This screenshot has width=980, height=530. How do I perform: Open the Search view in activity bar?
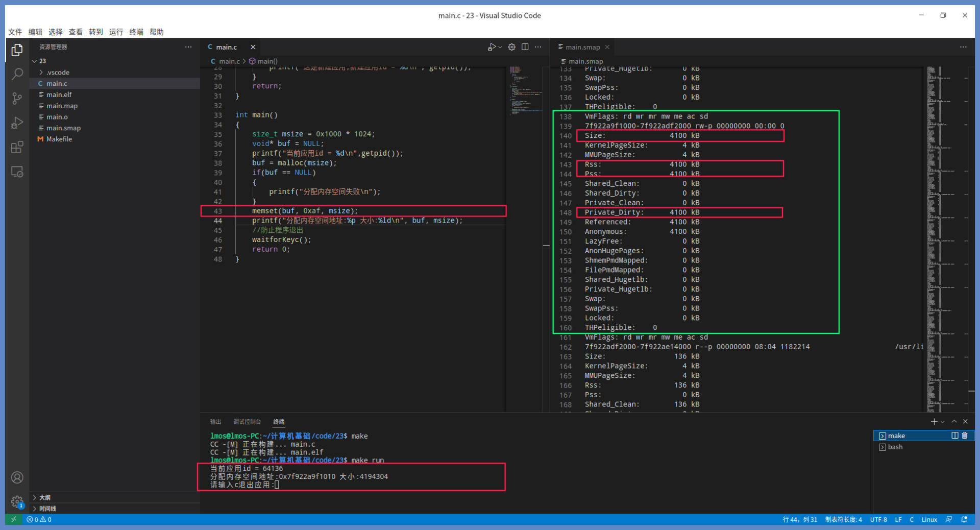[x=17, y=74]
